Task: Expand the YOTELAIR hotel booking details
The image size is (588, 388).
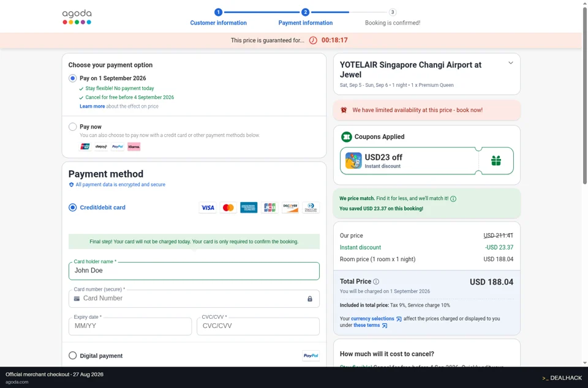Action: pos(510,63)
